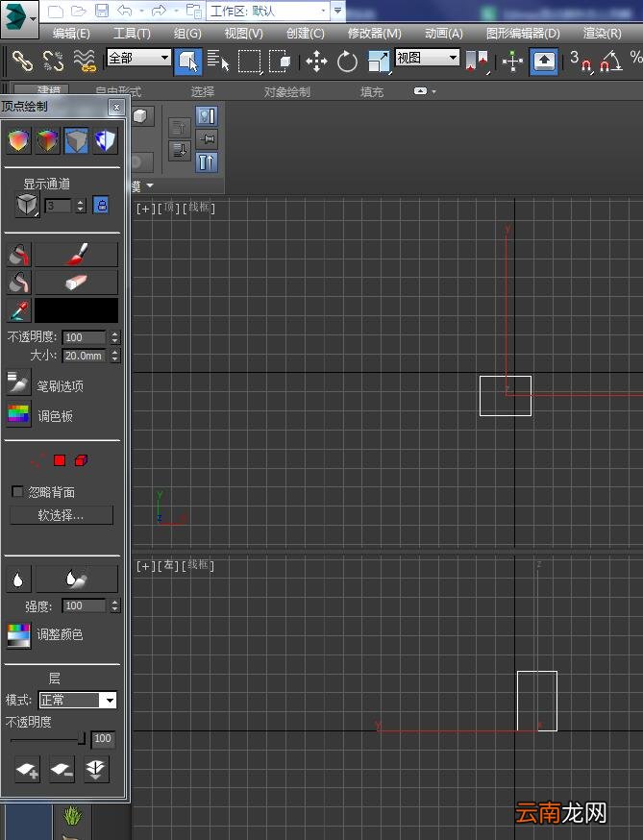Open the 模式 正常 layer mode dropdown

click(78, 700)
